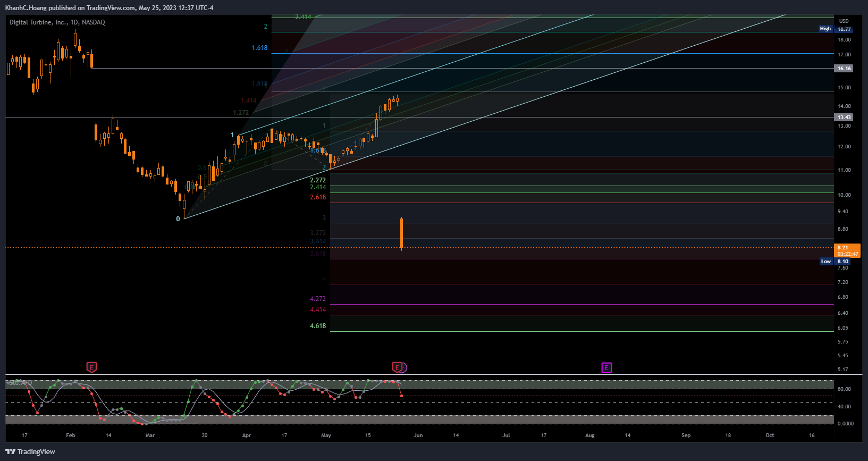Viewport: 868px width, 461px height.
Task: Select the 16.16 horizontal line price label
Action: tap(844, 68)
